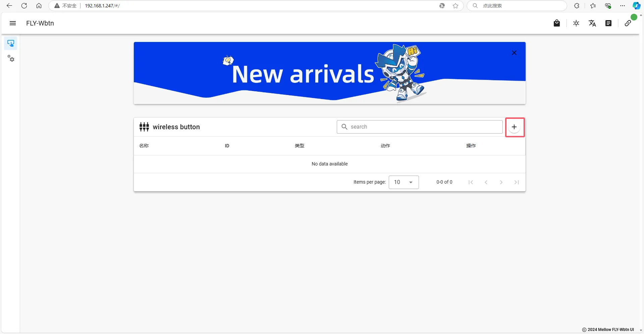Click the New arrivals banner image

[x=329, y=73]
